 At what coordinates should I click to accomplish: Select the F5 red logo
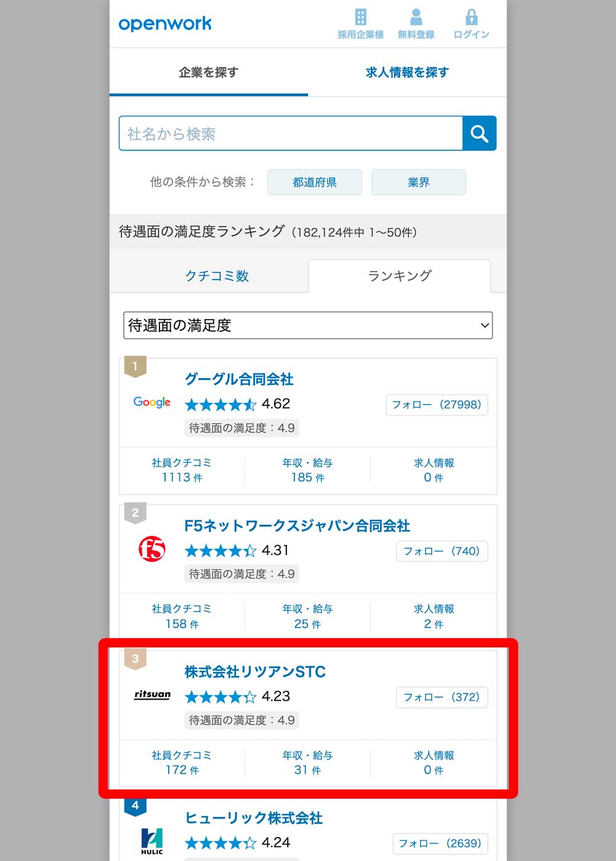pos(152,548)
